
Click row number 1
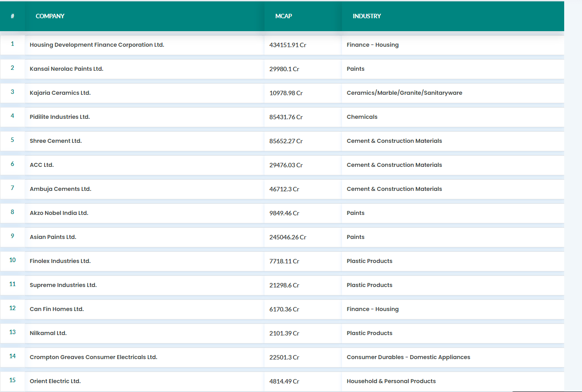pos(12,44)
